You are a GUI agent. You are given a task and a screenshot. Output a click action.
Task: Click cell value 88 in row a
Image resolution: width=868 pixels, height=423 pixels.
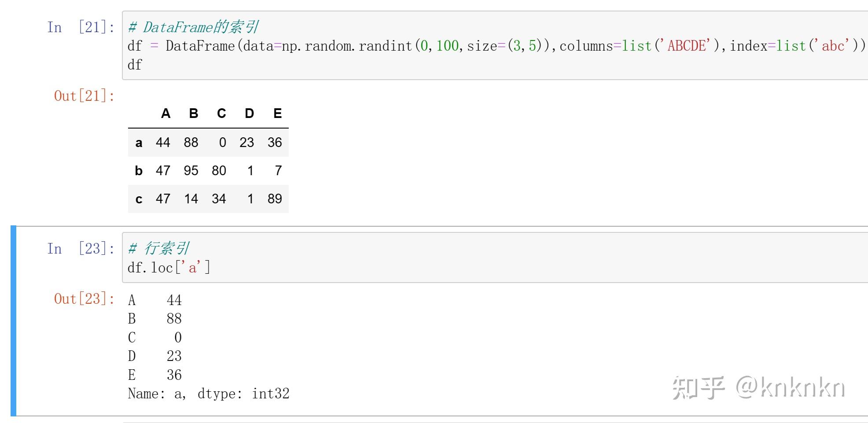click(x=191, y=143)
